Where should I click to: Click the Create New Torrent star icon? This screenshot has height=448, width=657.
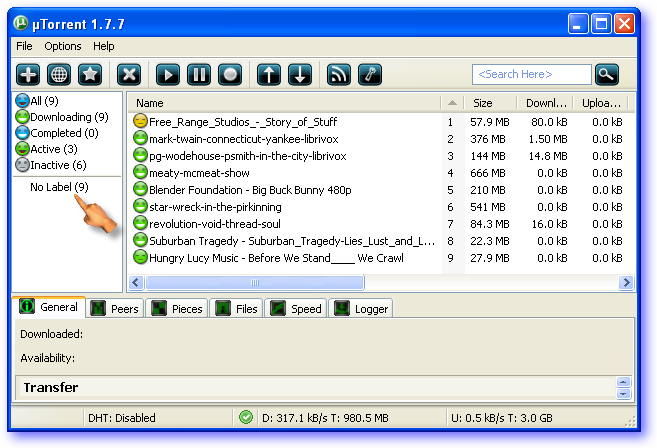tap(90, 75)
